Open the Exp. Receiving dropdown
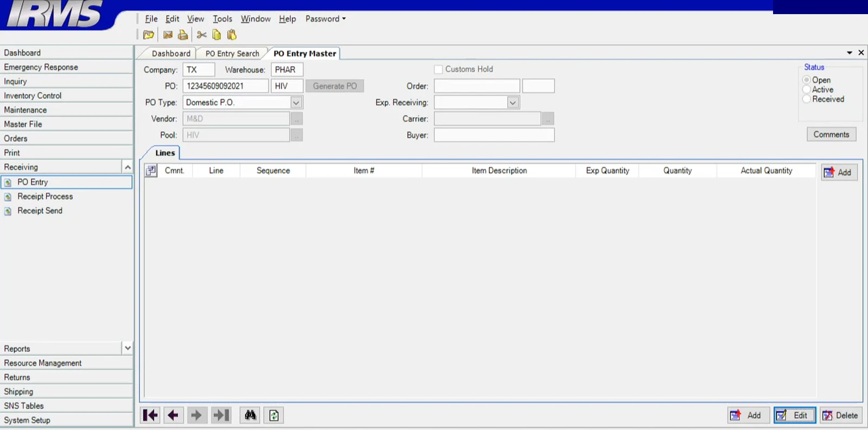 coord(513,103)
